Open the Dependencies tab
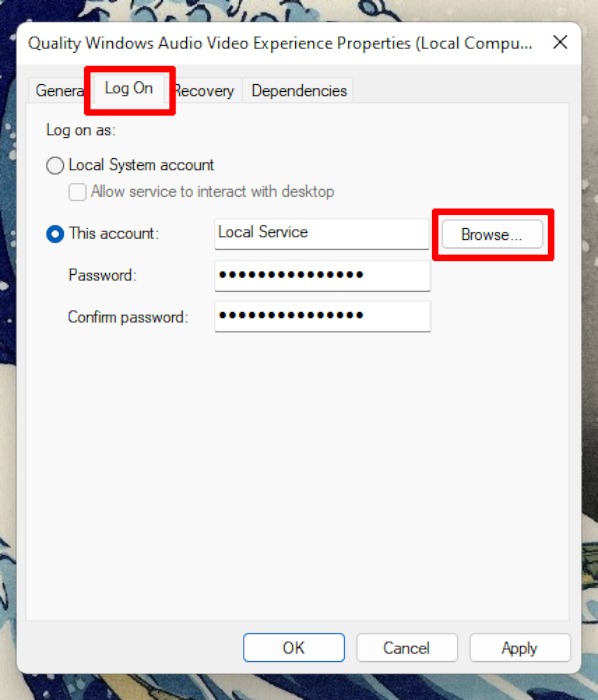598x700 pixels. tap(299, 91)
